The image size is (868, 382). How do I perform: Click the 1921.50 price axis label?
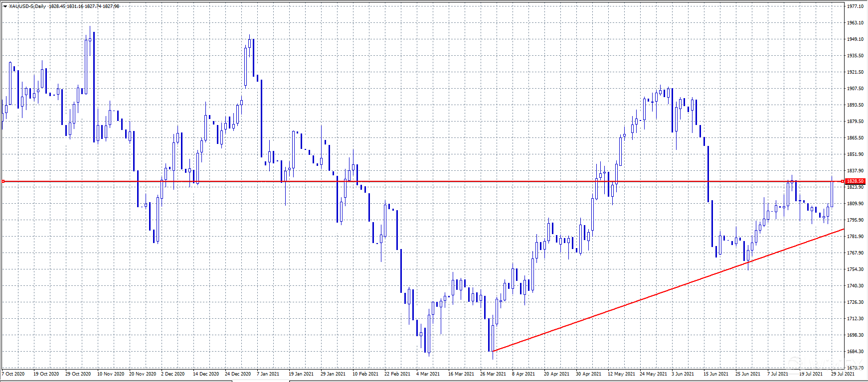[856, 72]
